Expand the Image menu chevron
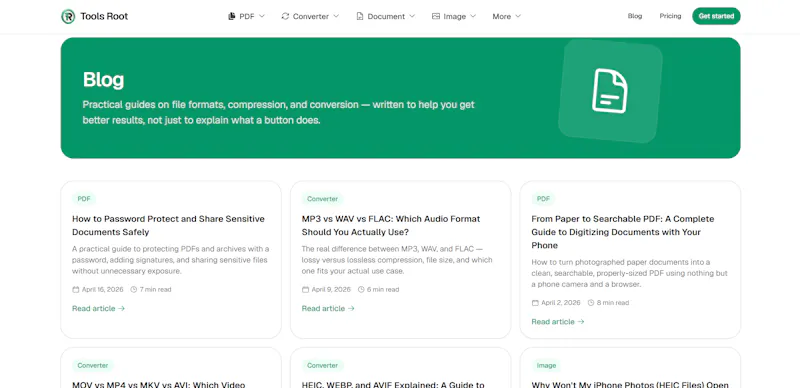800x388 pixels. (x=473, y=16)
